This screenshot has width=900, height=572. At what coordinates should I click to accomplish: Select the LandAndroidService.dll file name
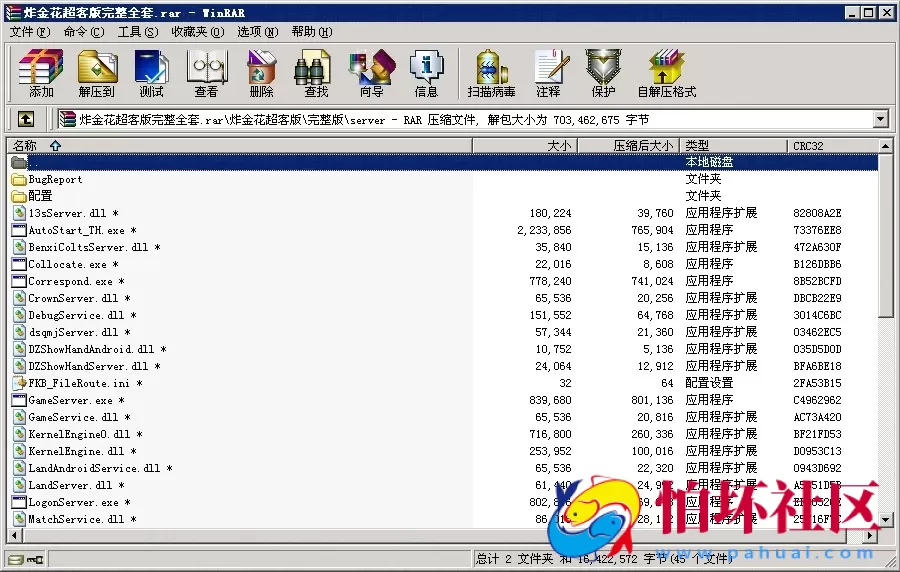point(100,468)
